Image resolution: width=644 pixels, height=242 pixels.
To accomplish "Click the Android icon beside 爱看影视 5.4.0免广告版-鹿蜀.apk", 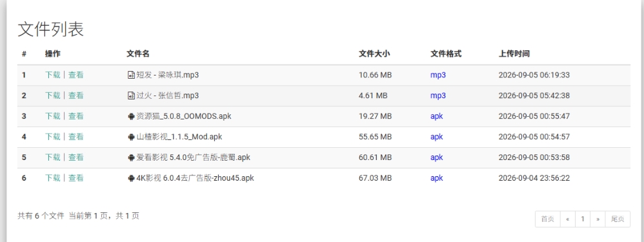I will (x=131, y=157).
